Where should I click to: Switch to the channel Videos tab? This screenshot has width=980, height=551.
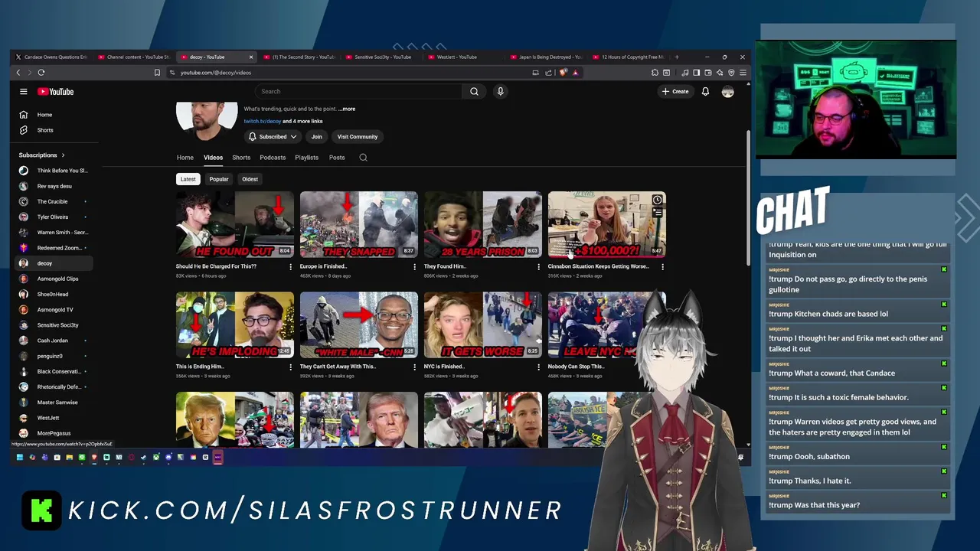213,158
